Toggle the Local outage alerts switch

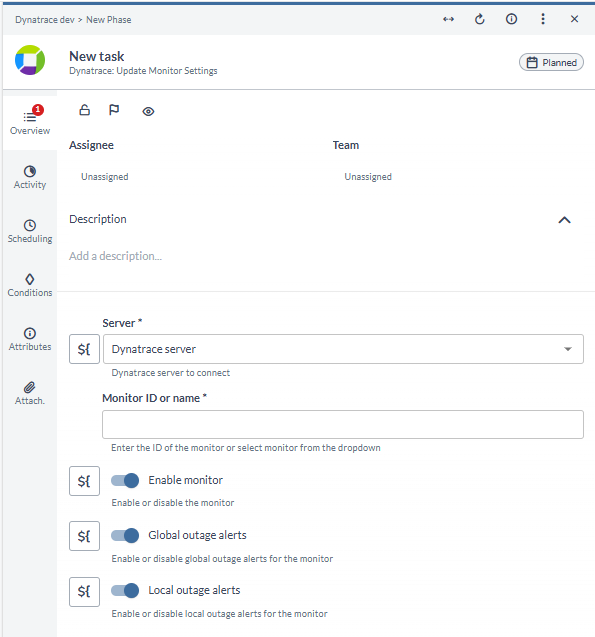[x=125, y=590]
